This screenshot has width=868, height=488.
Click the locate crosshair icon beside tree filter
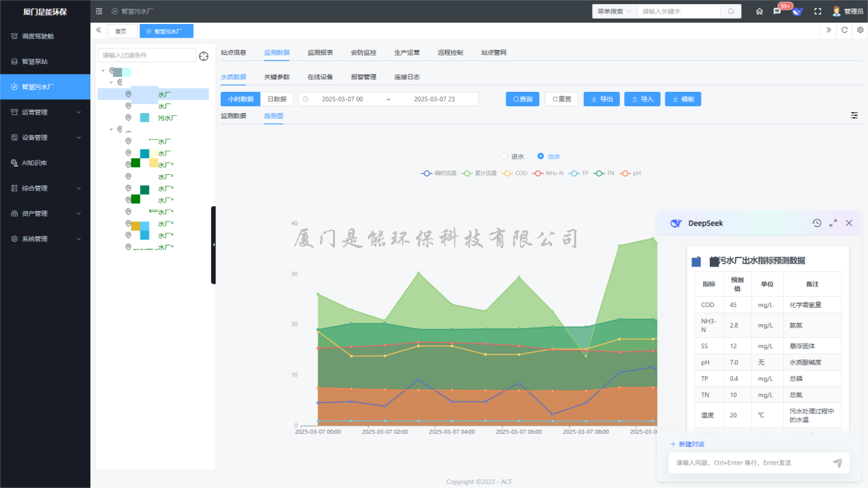point(203,56)
